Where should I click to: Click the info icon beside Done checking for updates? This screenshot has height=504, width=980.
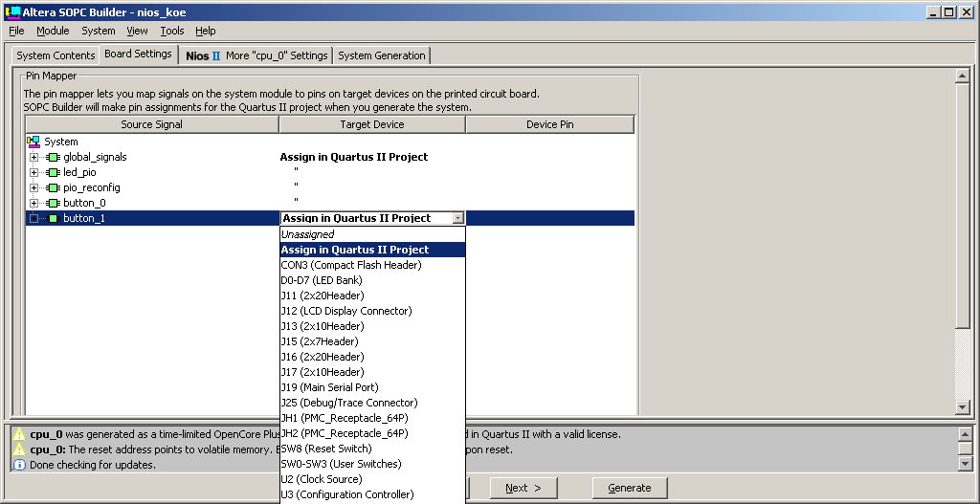click(x=19, y=465)
